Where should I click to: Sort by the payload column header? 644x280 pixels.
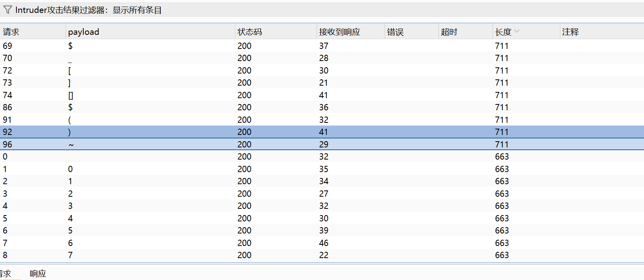coord(83,32)
